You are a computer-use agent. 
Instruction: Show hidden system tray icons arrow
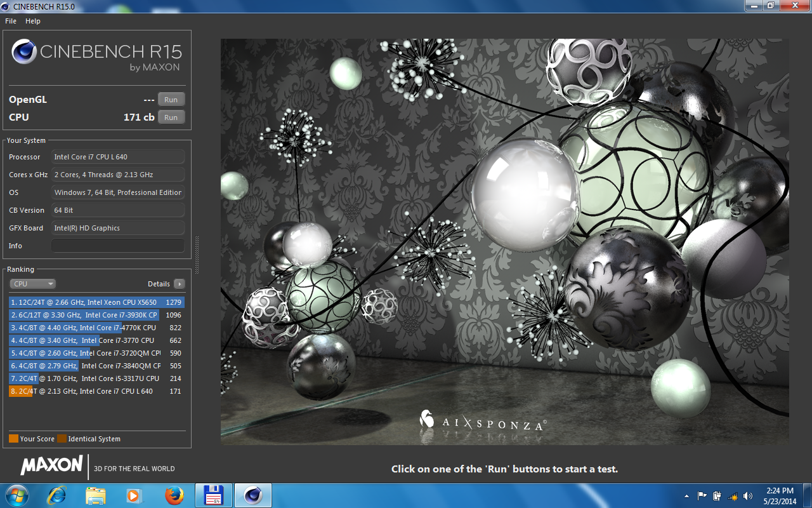[x=686, y=496]
